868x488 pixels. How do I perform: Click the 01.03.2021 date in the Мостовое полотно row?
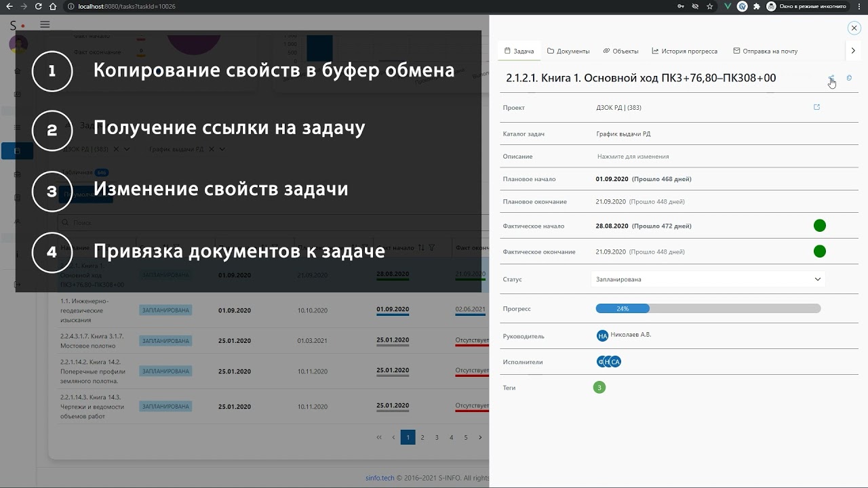pos(312,340)
